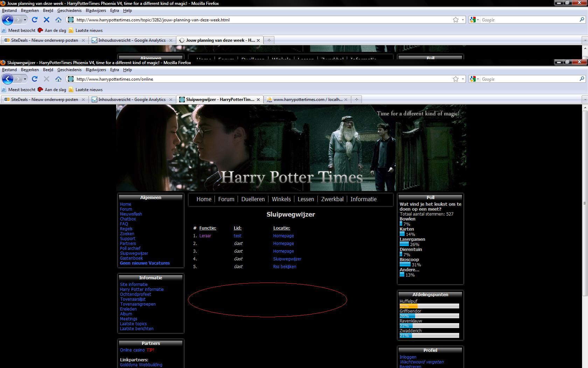This screenshot has height=368, width=588.
Task: Close the Sluipwegwijzer tab
Action: tap(258, 100)
